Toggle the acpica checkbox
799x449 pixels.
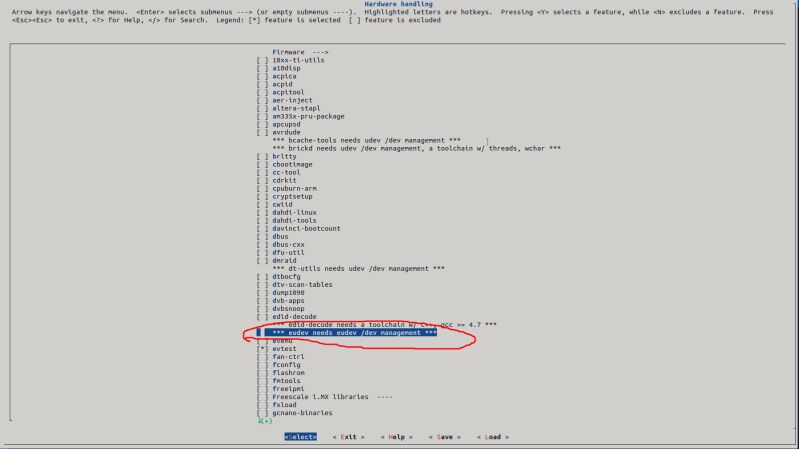[x=262, y=76]
